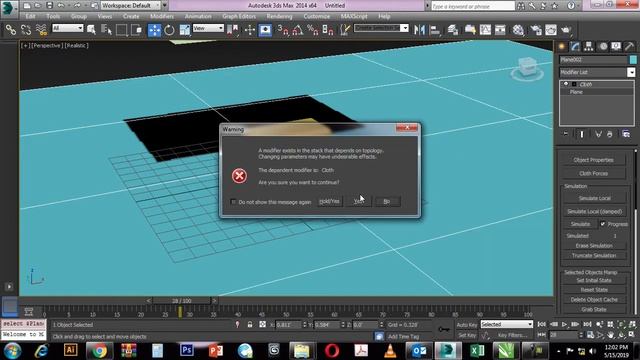
Task: Click the Pin Stack icon
Action: pyautogui.click(x=565, y=134)
